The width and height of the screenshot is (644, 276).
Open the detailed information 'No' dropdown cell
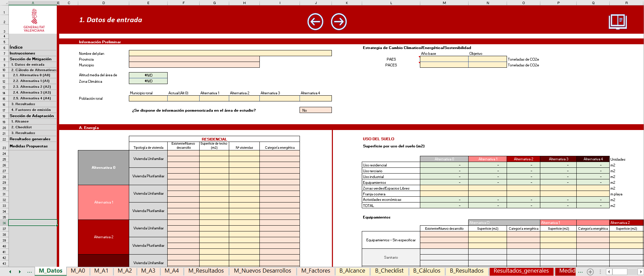(x=315, y=110)
